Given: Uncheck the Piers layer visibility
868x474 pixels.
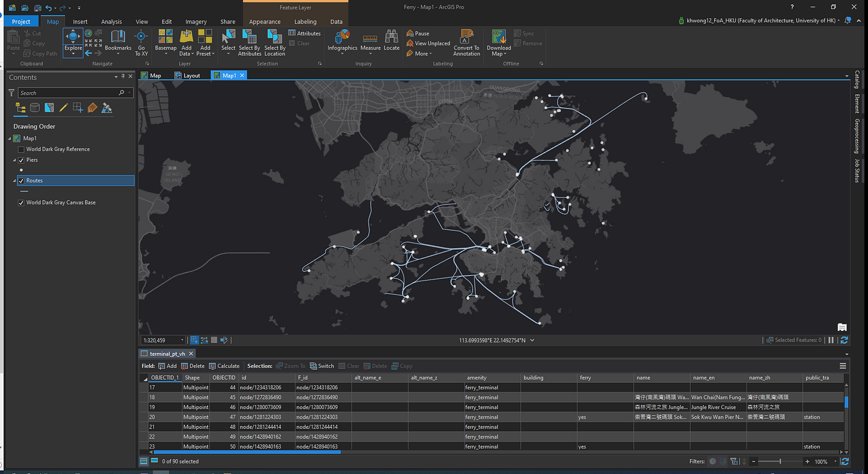Looking at the screenshot, I should click(x=21, y=160).
